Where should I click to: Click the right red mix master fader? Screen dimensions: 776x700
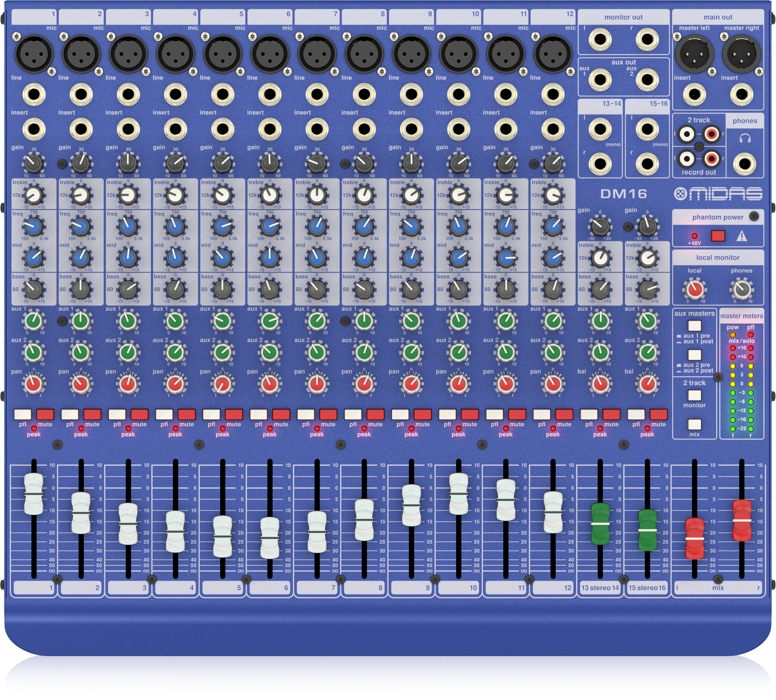click(741, 520)
